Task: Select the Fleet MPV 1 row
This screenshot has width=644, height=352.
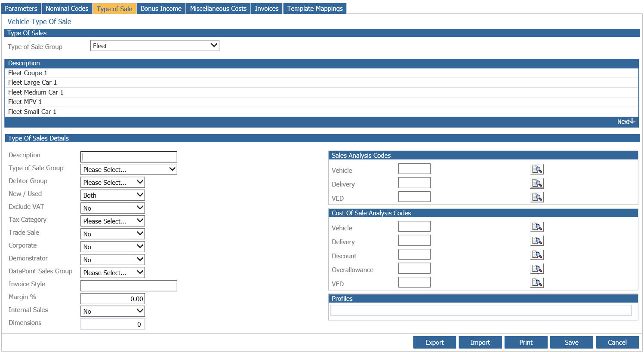Action: pyautogui.click(x=321, y=102)
